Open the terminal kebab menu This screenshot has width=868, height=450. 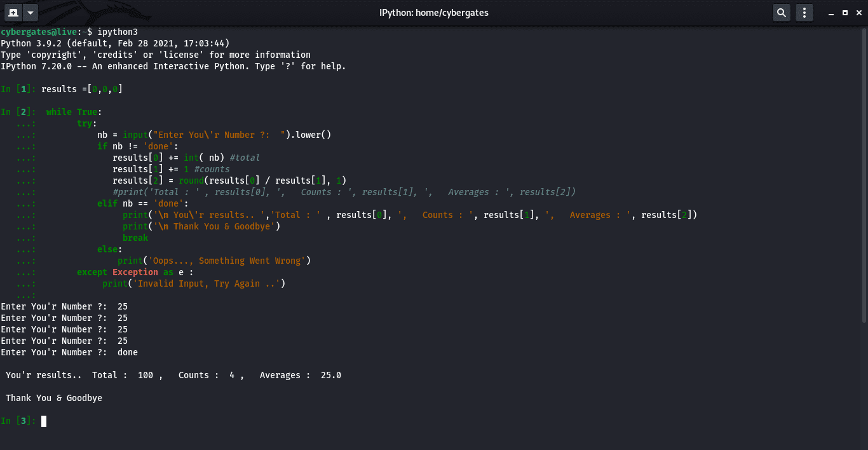coord(804,12)
